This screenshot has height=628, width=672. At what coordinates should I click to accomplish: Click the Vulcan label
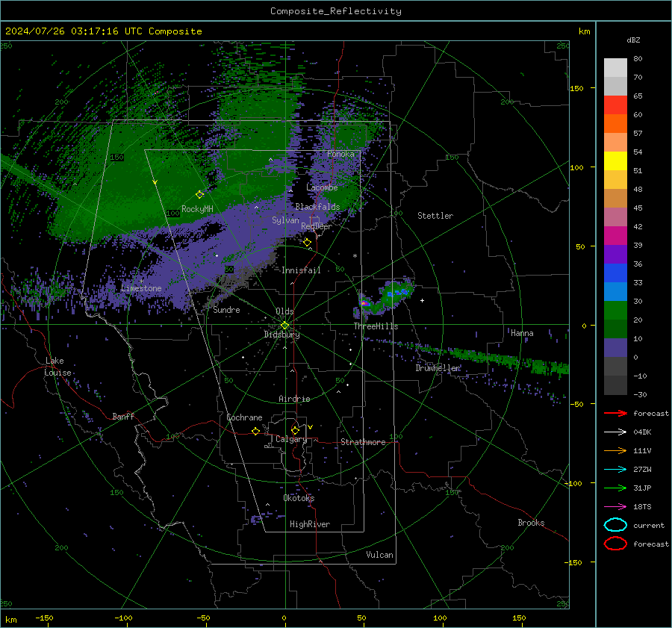pyautogui.click(x=379, y=555)
